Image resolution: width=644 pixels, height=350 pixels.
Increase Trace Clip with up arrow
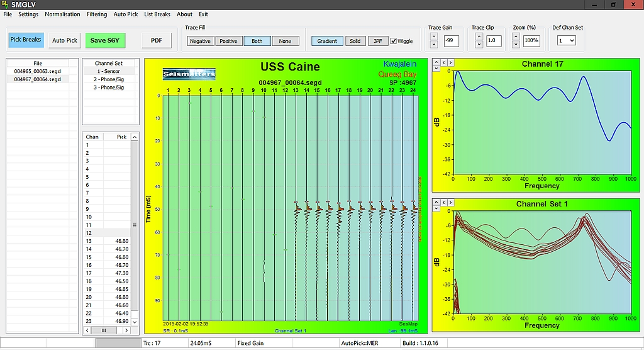click(479, 37)
